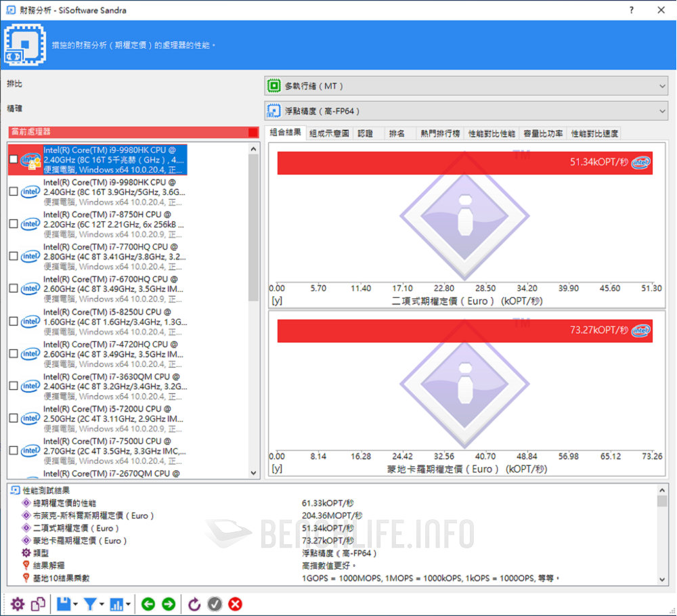Click the gray checkmark confirm icon
This screenshot has height=616, width=677.
click(x=215, y=604)
